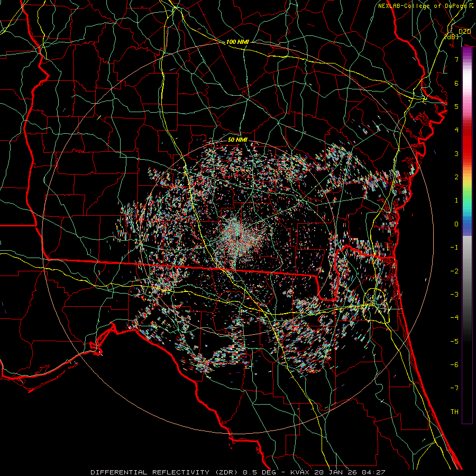Click the -2 value on the scale
Image resolution: width=476 pixels, height=476 pixels.
454,271
